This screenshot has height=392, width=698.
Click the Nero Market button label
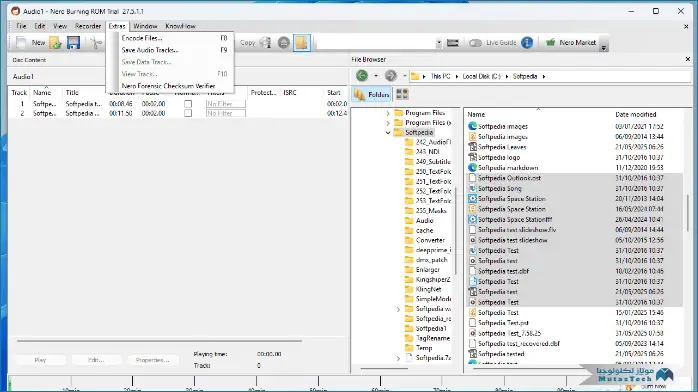coord(577,43)
